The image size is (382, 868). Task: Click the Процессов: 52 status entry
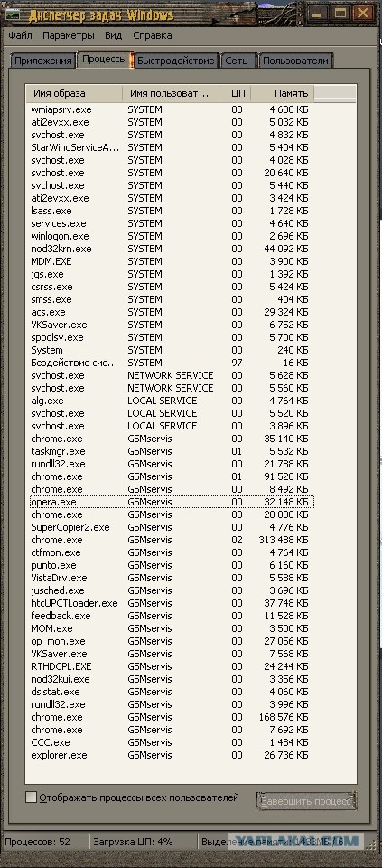[x=38, y=842]
